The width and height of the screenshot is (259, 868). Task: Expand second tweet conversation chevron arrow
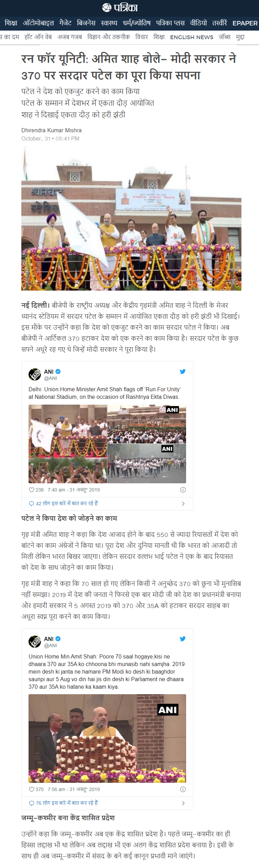[183, 803]
